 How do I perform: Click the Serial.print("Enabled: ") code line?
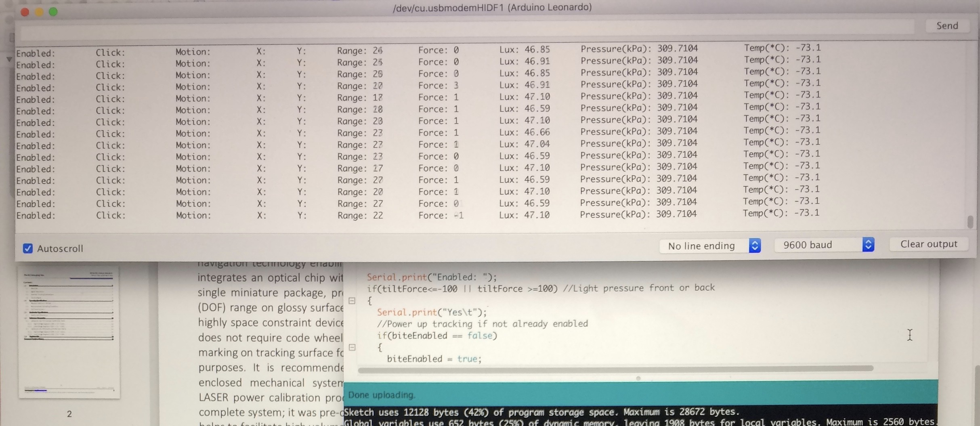click(432, 277)
